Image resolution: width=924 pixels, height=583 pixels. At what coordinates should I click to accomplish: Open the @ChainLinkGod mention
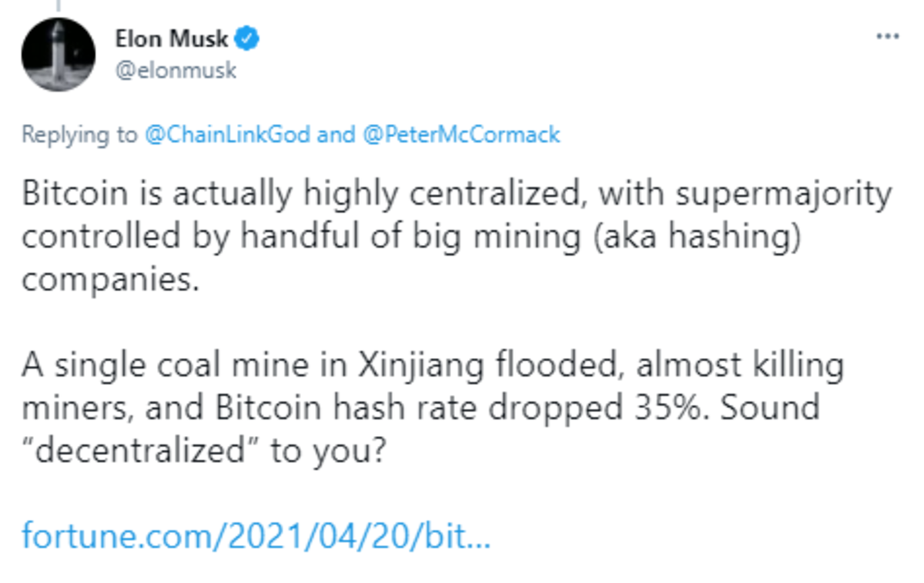click(227, 135)
